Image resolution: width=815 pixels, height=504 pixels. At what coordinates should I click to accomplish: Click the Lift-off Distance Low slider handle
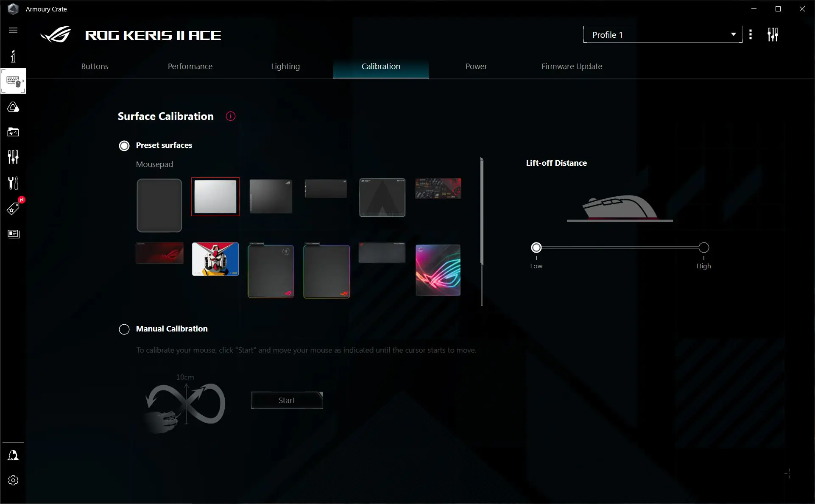coord(536,248)
